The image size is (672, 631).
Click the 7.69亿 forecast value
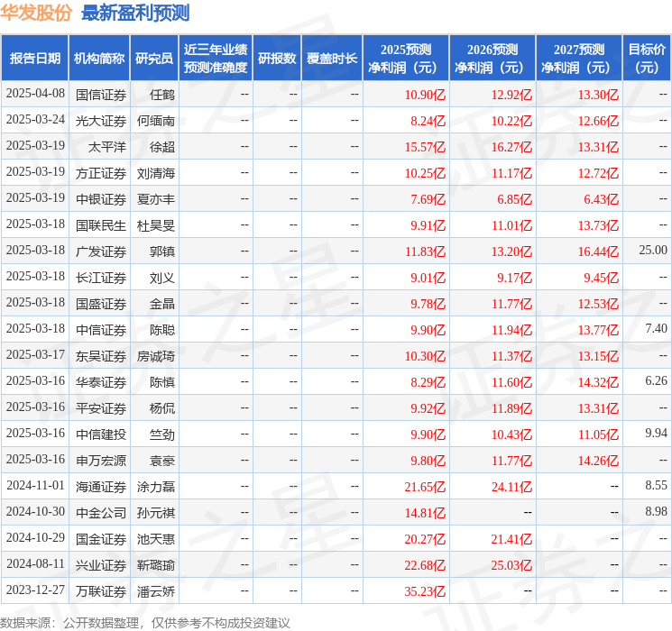[x=428, y=199]
